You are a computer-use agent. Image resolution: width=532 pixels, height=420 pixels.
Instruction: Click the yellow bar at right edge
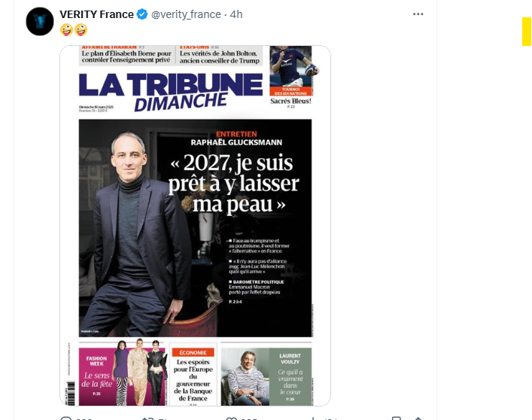[x=527, y=31]
